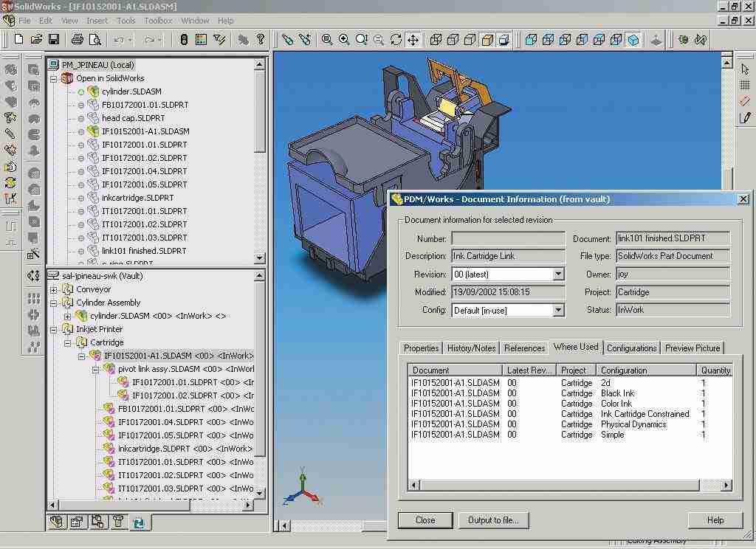Switch to the Configurations tab
This screenshot has width=756, height=549.
[632, 348]
